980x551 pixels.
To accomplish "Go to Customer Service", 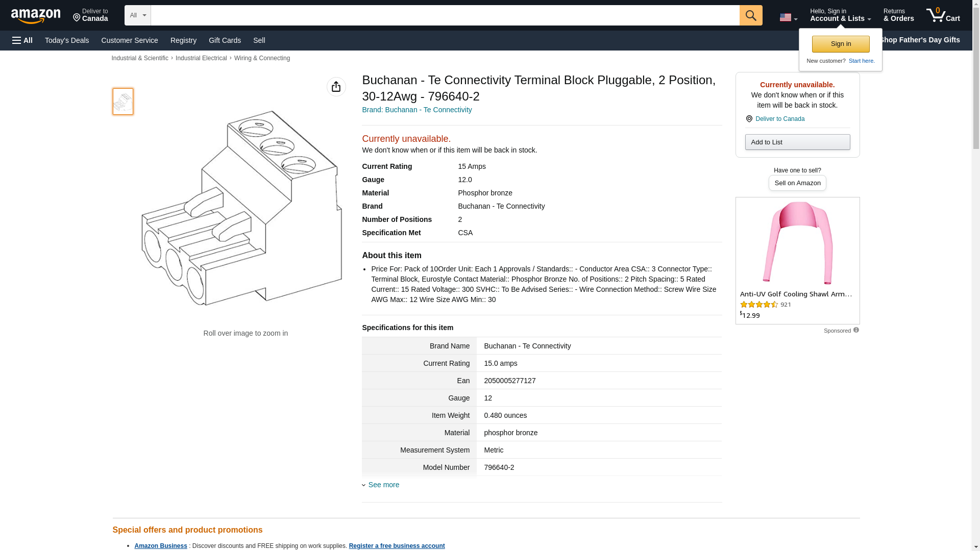I will tap(130, 40).
